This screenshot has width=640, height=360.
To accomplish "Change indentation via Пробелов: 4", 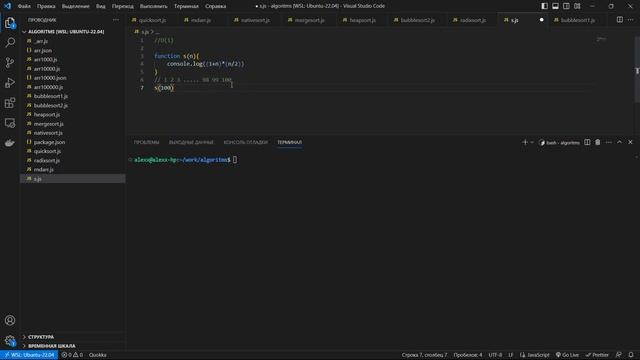I will click(468, 355).
